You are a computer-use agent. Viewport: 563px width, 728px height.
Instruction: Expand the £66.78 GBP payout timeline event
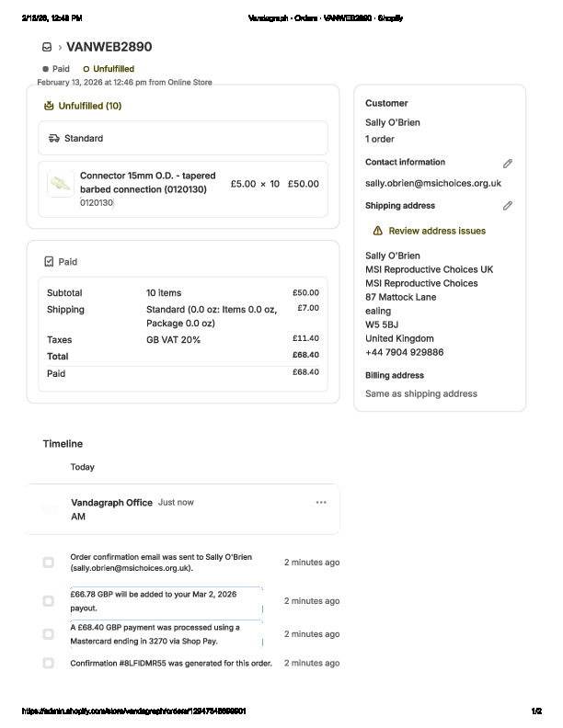(x=166, y=601)
